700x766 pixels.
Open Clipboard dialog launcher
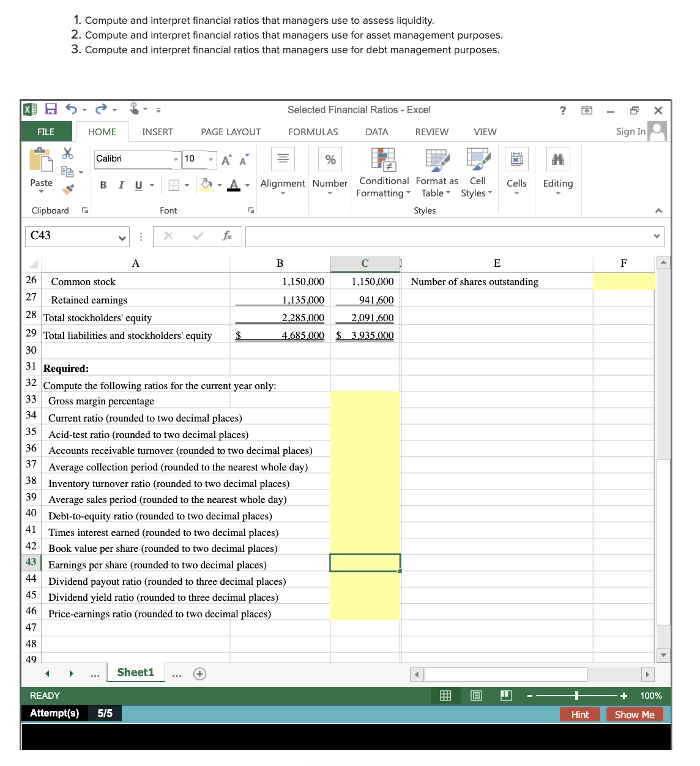pyautogui.click(x=85, y=210)
